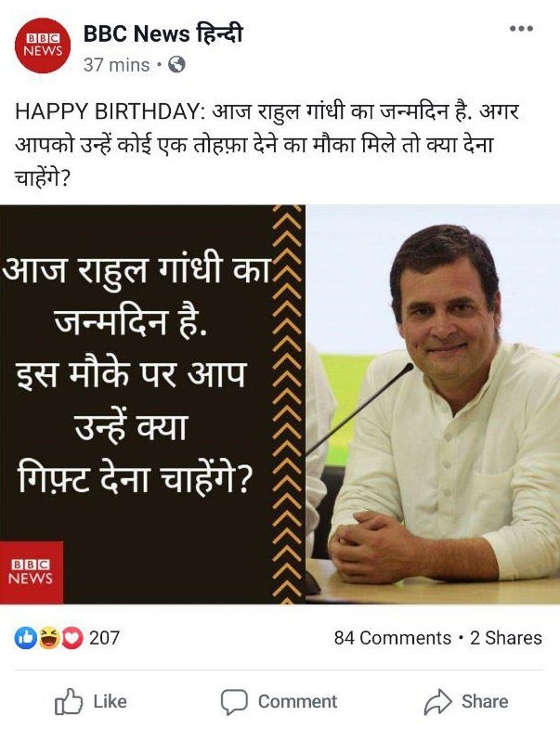Open BBC News हिन्दी page name

tap(163, 34)
